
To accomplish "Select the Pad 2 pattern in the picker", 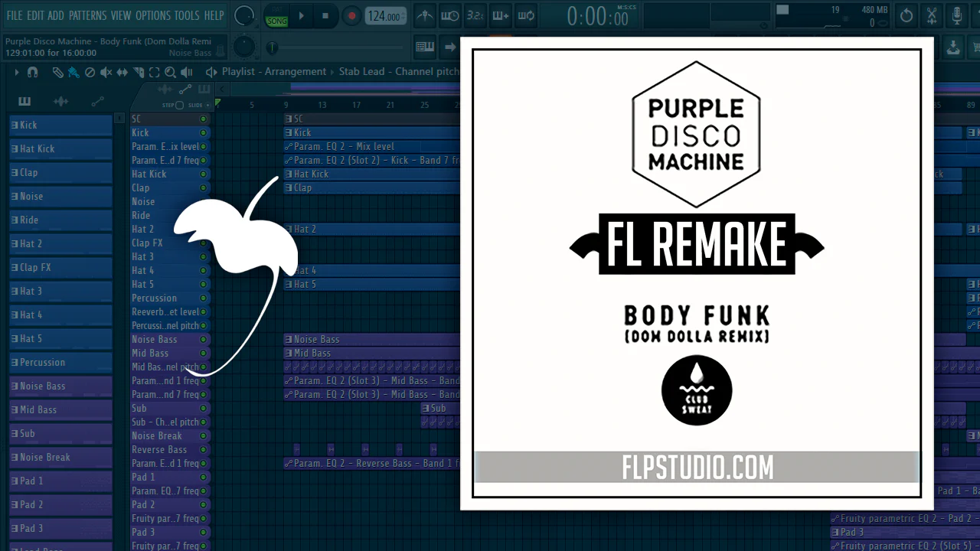I will (x=60, y=504).
